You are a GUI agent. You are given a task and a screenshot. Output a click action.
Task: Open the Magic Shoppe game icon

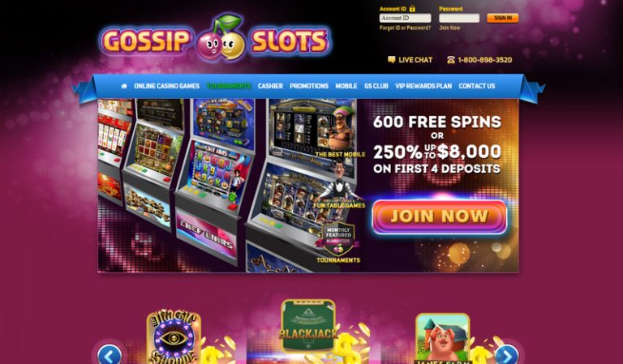174,336
